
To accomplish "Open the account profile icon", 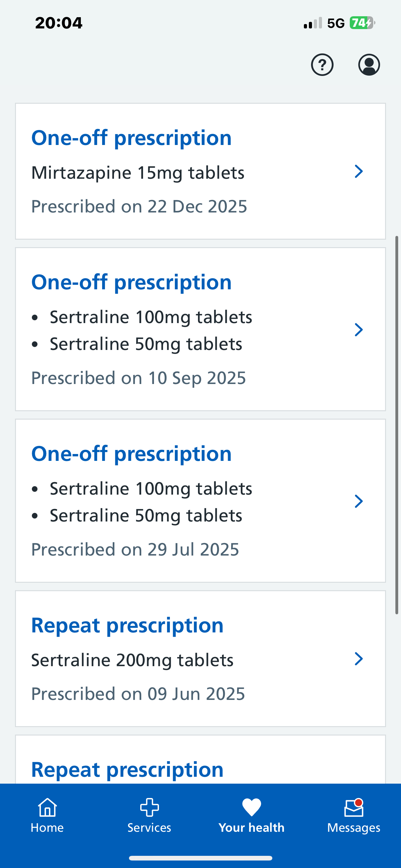I will click(369, 65).
